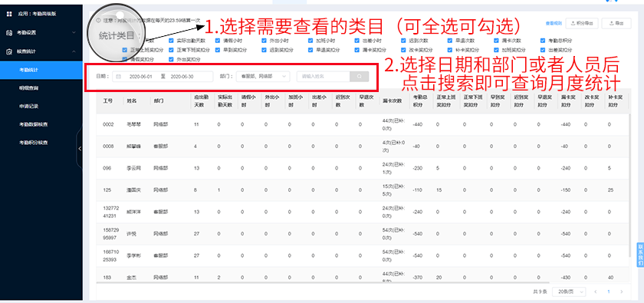Uncheck the 请假小时 checkbox
The width and height of the screenshot is (644, 303).
pos(218,41)
